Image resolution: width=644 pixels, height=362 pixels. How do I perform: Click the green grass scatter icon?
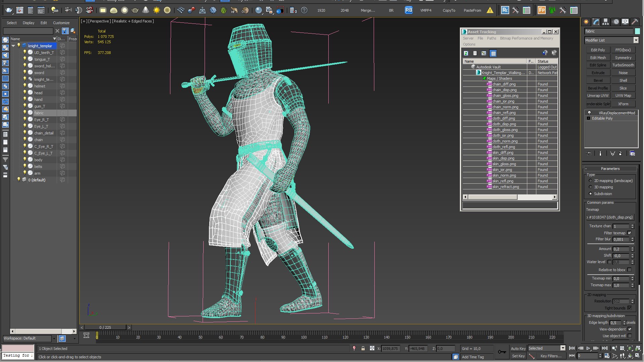click(x=224, y=10)
